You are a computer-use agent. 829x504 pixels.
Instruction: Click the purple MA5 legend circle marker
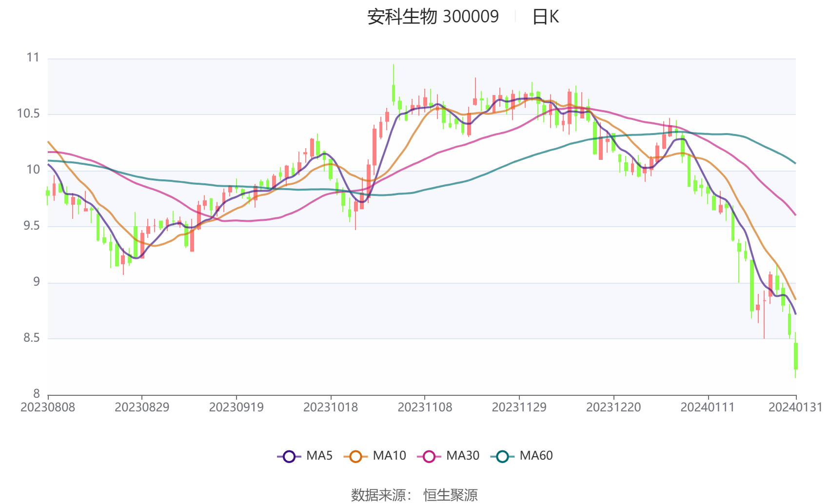coord(289,456)
